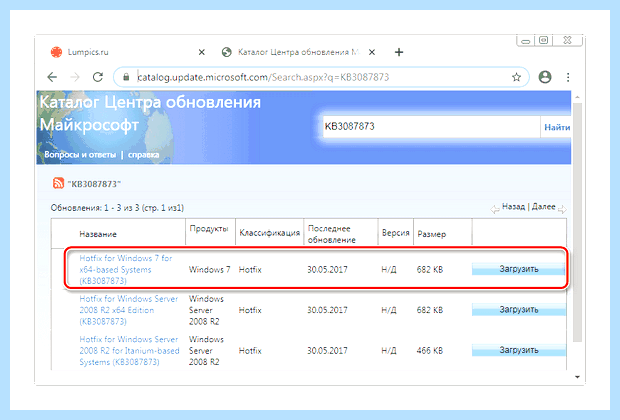Open Hotfix for Server 2008 R2 Itanium-based link
620x420 pixels.
(129, 351)
